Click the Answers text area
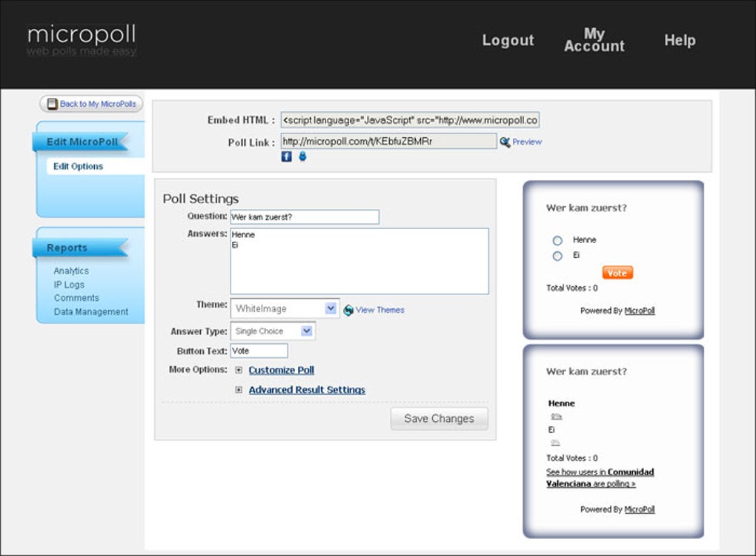The width and height of the screenshot is (756, 556). tap(359, 261)
